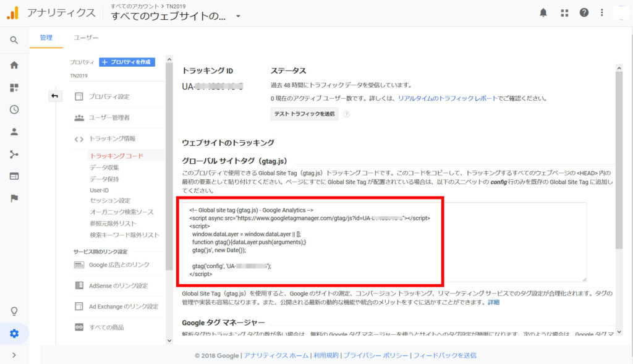The height and width of the screenshot is (364, 633).
Task: Open プライバシー ポリシー footer link
Action: (375, 355)
